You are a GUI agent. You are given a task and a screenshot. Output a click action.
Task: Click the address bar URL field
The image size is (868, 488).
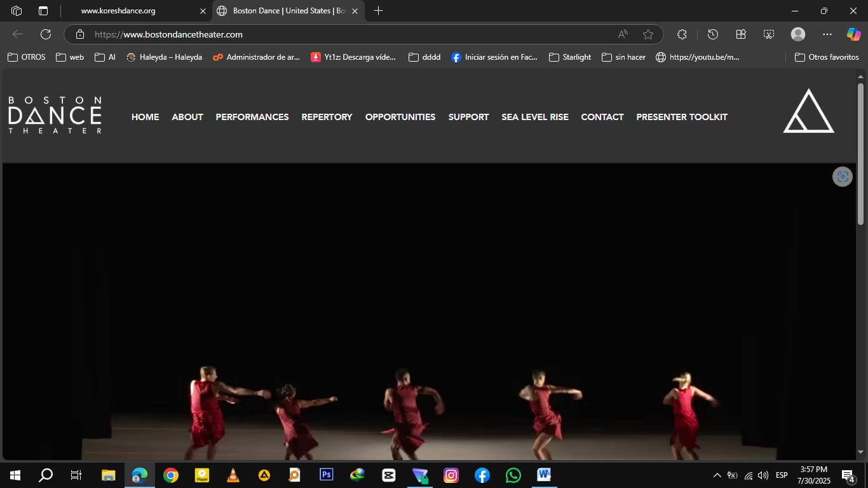(343, 34)
